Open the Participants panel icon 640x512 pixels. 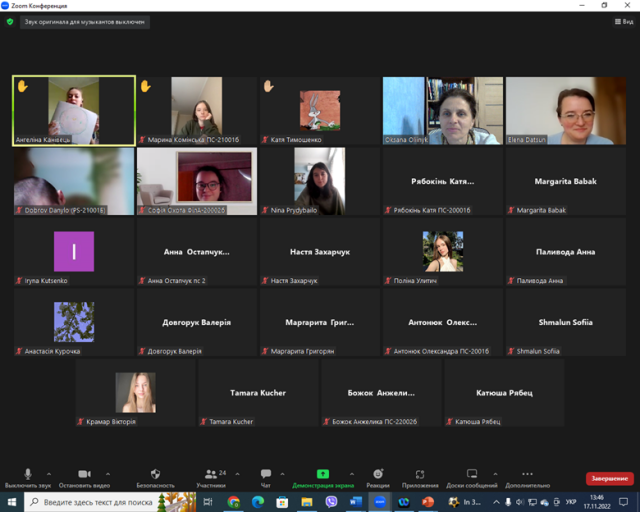(211, 474)
